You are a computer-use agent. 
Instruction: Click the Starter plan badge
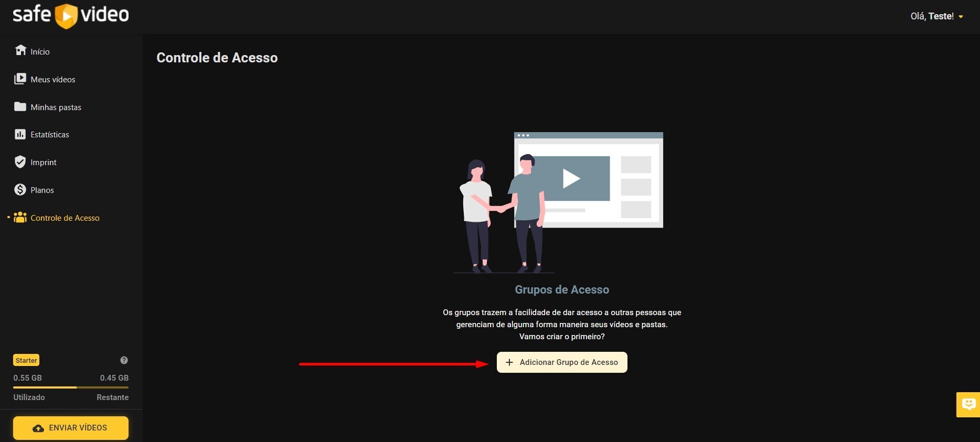(26, 360)
